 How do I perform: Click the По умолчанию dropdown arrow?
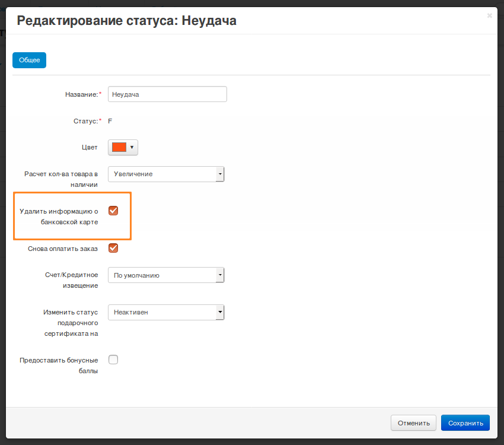pos(220,275)
